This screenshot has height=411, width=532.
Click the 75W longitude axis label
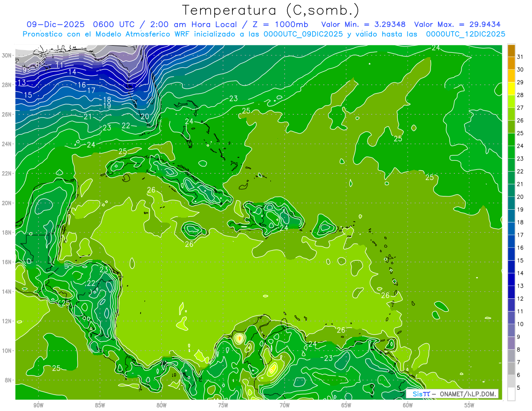point(223,405)
